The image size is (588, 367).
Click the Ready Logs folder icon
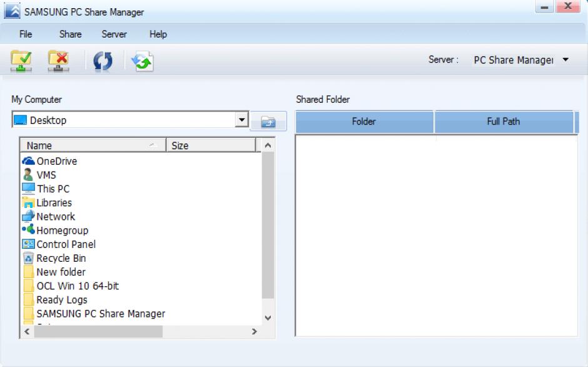pyautogui.click(x=29, y=300)
